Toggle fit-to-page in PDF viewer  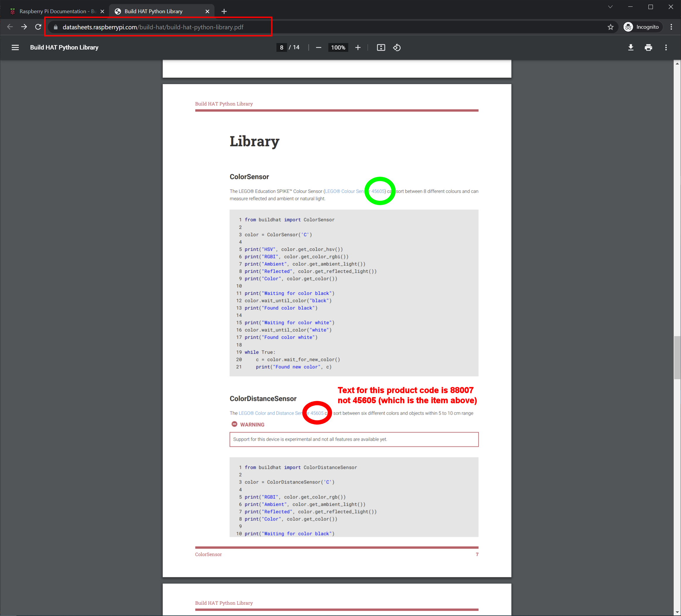coord(381,47)
